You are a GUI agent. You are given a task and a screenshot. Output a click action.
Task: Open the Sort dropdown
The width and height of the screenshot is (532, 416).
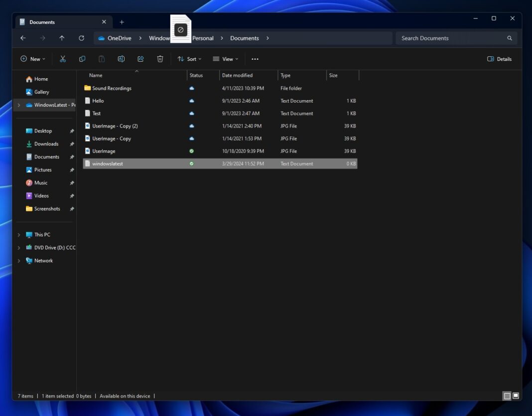(x=189, y=59)
